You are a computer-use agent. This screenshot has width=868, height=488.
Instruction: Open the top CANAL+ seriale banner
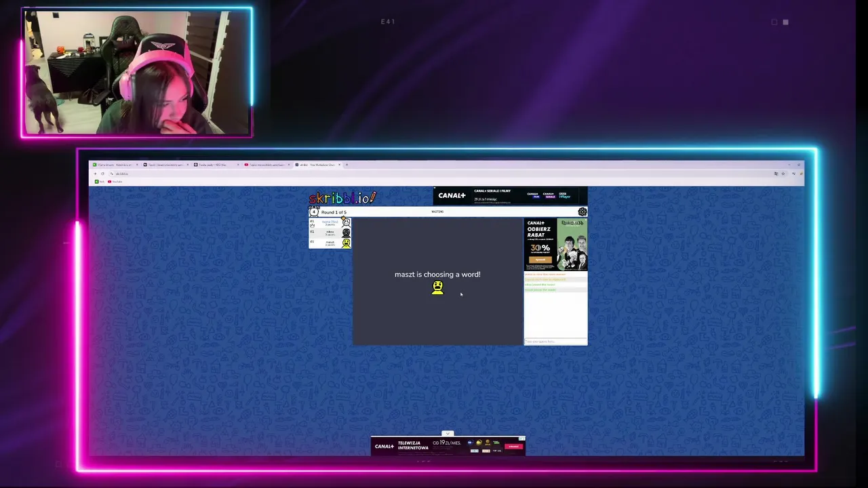point(510,196)
